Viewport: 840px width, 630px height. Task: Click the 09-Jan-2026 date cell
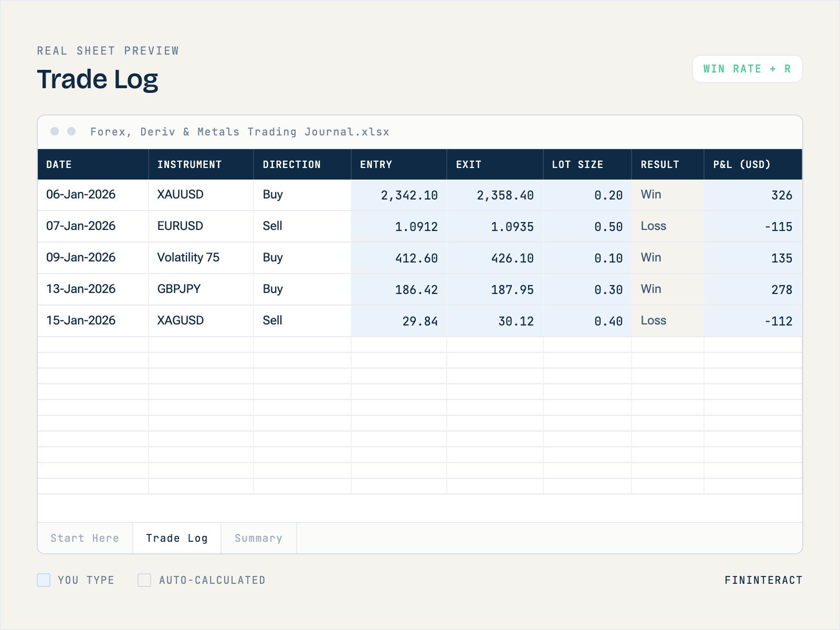93,258
